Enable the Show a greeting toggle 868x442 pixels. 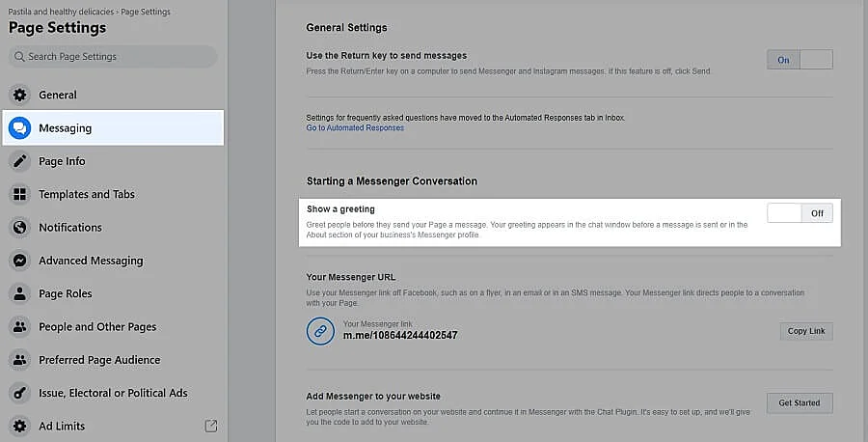pos(800,213)
